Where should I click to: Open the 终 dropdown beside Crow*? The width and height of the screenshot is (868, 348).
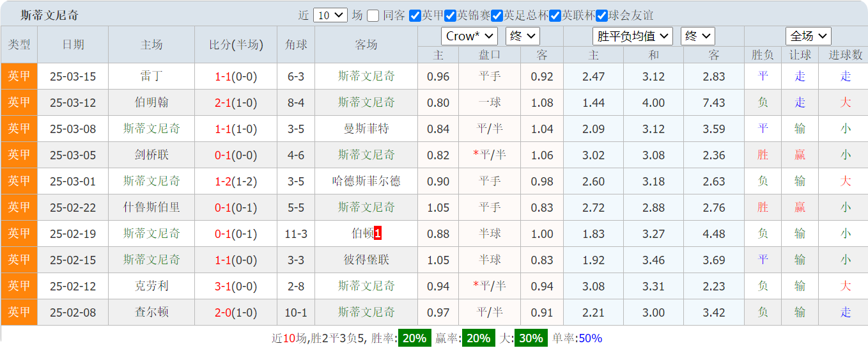[522, 36]
